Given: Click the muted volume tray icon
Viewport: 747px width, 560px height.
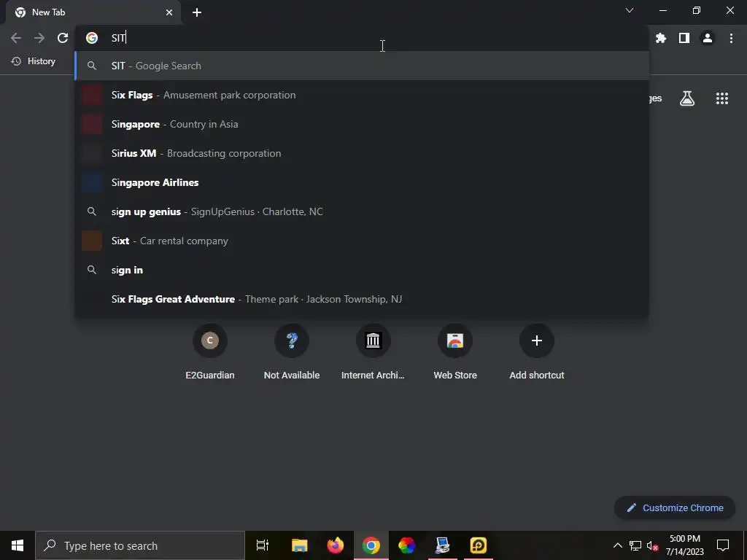Looking at the screenshot, I should tap(652, 545).
